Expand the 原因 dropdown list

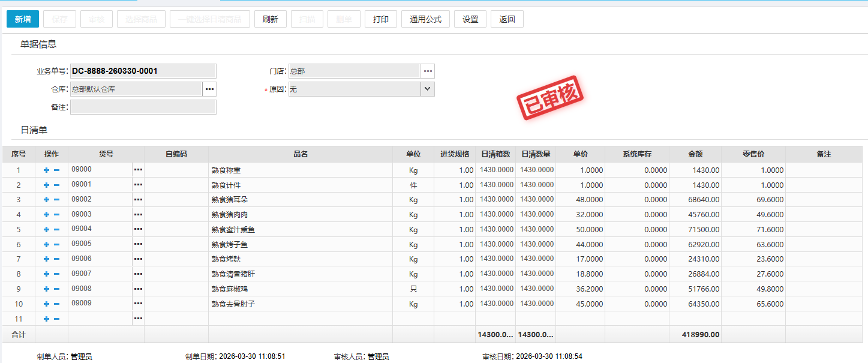pos(427,89)
